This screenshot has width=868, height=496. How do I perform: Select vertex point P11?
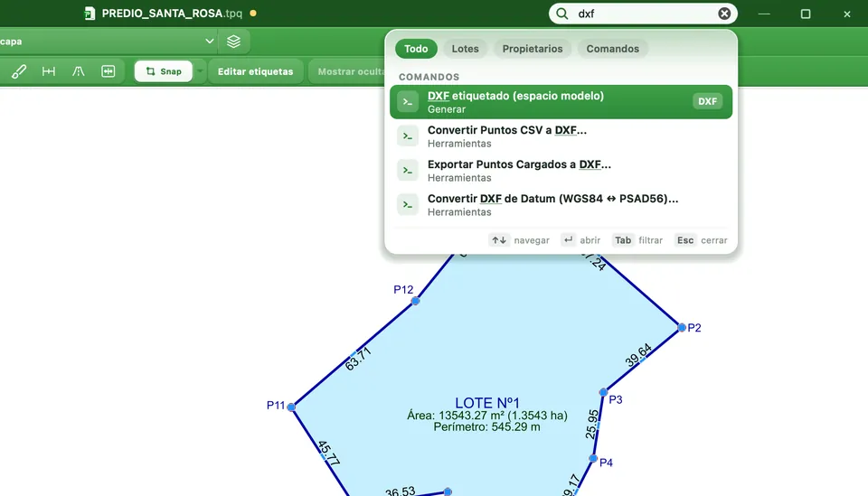click(x=291, y=407)
